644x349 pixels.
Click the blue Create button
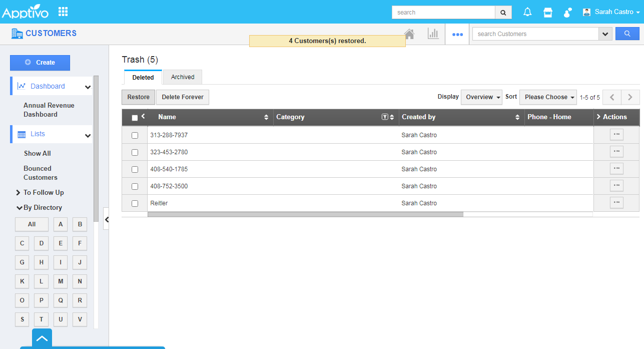pyautogui.click(x=40, y=63)
